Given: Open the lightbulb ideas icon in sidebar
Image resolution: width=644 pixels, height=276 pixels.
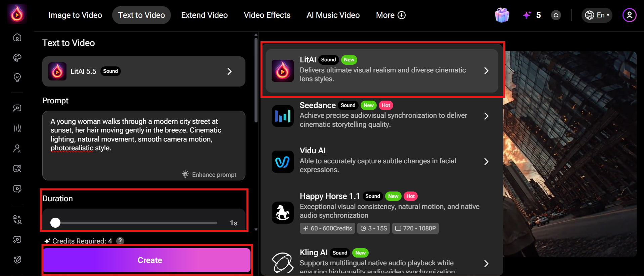Looking at the screenshot, I should (x=17, y=78).
